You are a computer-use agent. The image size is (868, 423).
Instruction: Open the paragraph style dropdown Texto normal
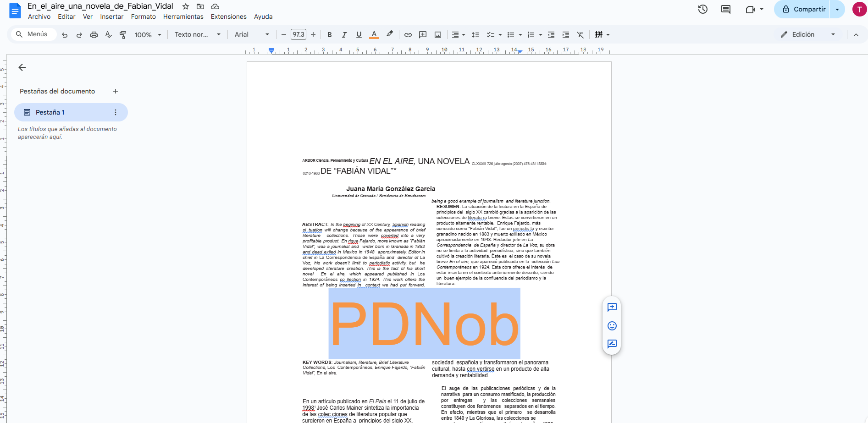[197, 34]
